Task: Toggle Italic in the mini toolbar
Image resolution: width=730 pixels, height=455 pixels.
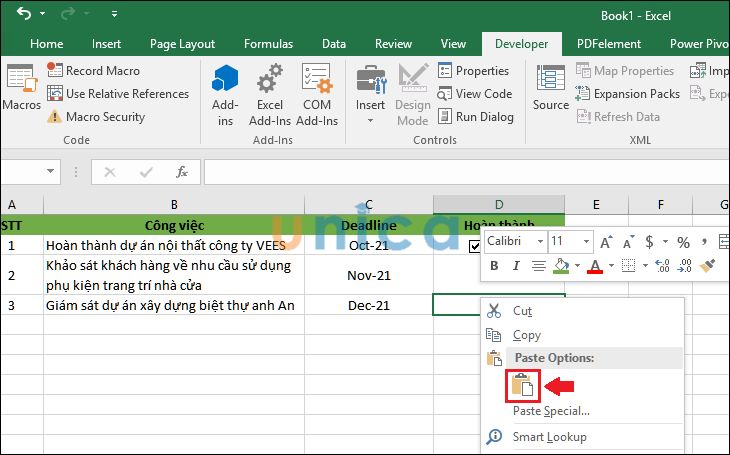Action: tap(516, 266)
